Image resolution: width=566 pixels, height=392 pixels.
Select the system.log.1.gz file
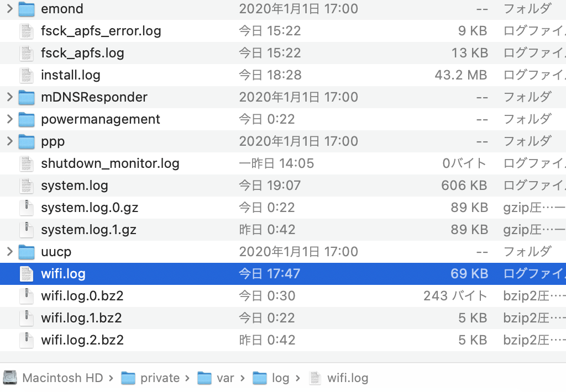point(88,230)
